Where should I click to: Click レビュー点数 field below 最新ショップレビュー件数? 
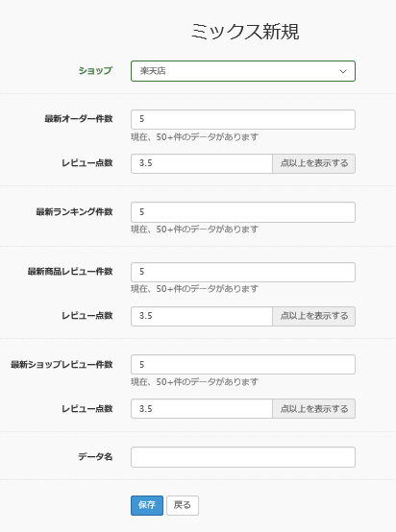[x=202, y=408]
